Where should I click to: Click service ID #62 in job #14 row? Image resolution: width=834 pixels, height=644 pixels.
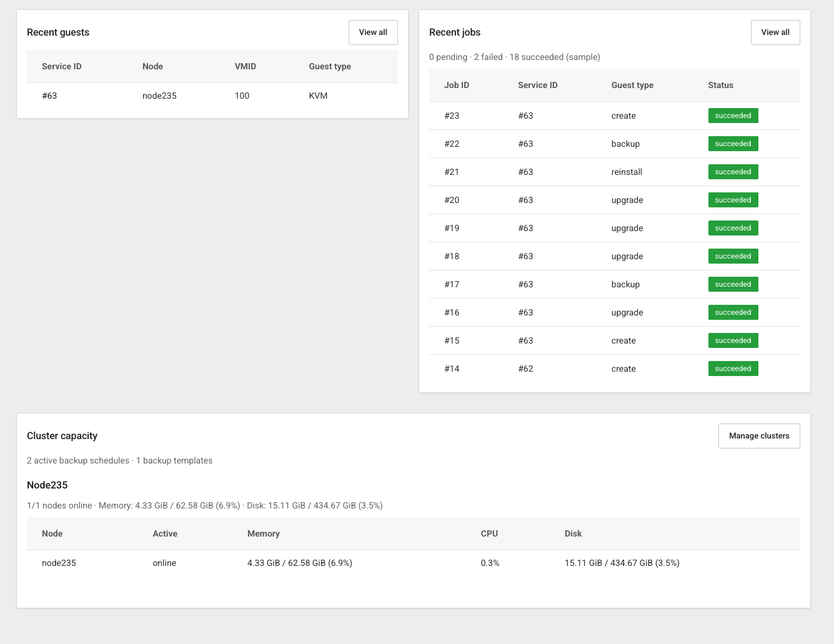coord(525,369)
